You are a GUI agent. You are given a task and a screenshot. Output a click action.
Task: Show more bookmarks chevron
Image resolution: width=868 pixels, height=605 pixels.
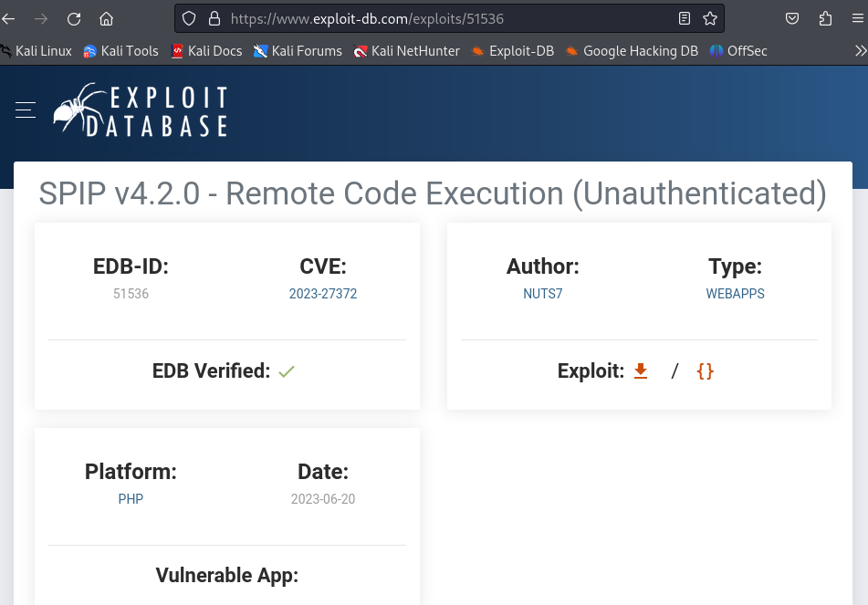tap(861, 51)
